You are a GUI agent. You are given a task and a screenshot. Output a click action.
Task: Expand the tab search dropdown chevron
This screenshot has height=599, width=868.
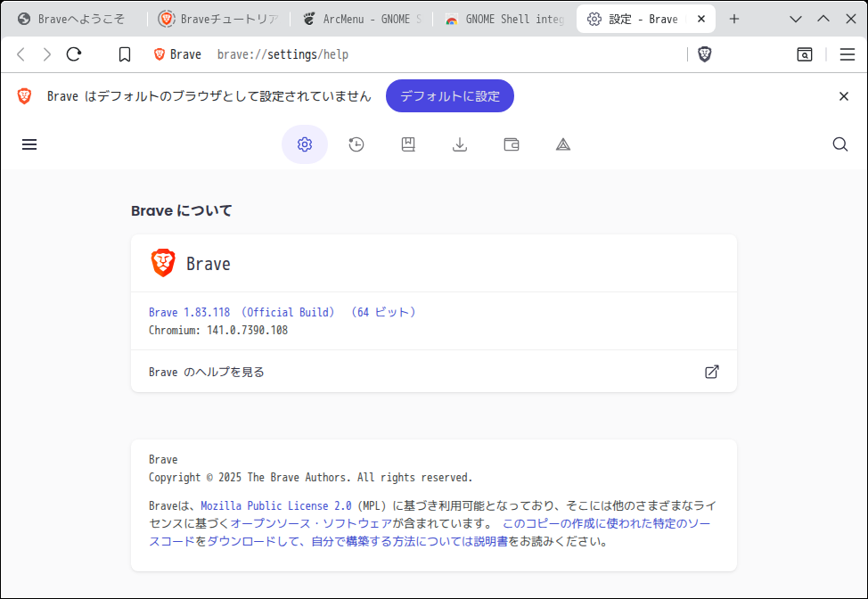[796, 19]
